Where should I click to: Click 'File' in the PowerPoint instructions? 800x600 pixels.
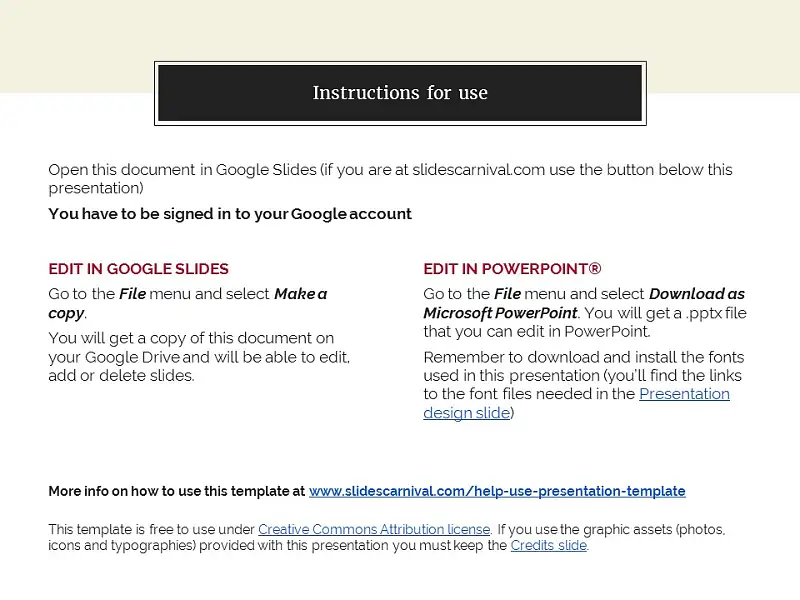pyautogui.click(x=508, y=294)
